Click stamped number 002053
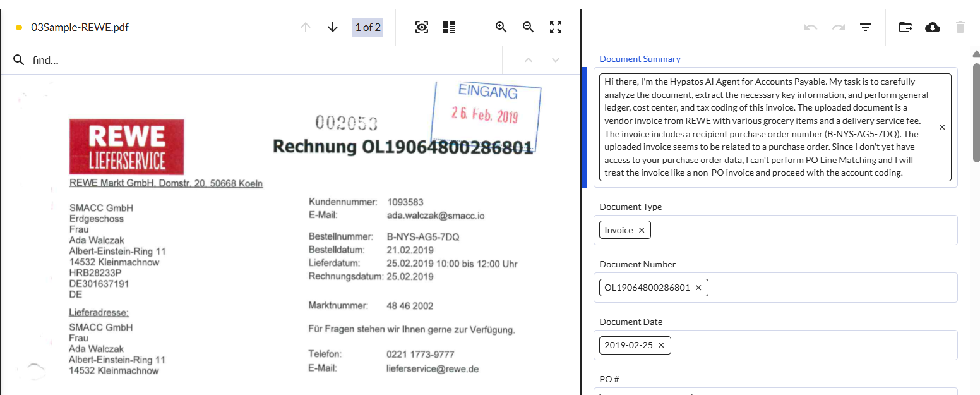The image size is (980, 395). [346, 123]
